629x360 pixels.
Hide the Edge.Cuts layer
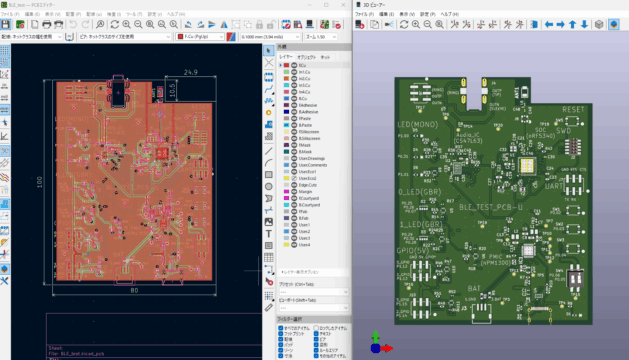click(294, 185)
